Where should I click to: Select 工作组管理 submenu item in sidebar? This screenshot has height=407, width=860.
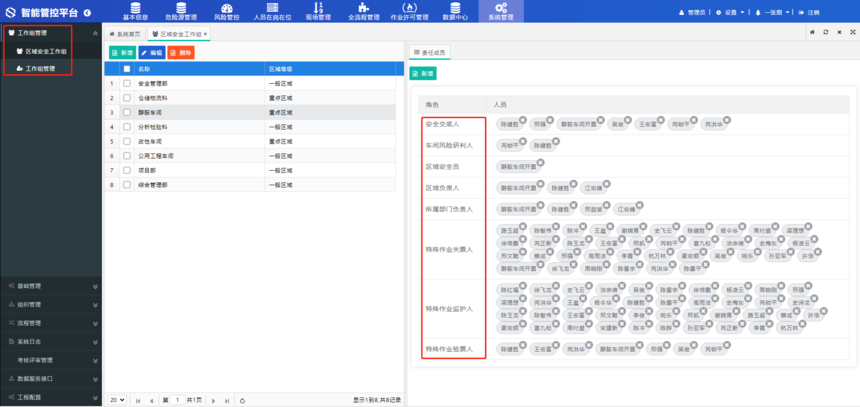[40, 69]
